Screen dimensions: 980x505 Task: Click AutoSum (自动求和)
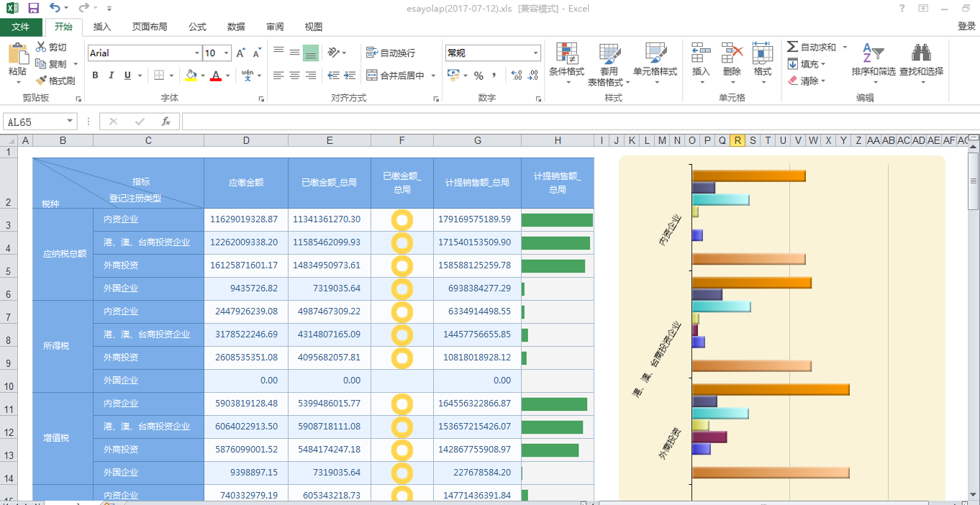pos(812,47)
